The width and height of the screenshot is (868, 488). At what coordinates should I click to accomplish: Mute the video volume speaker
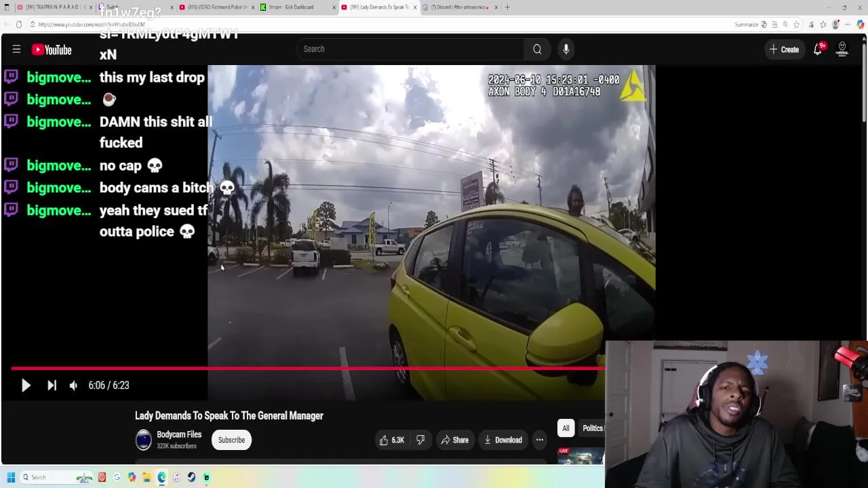[x=73, y=385]
